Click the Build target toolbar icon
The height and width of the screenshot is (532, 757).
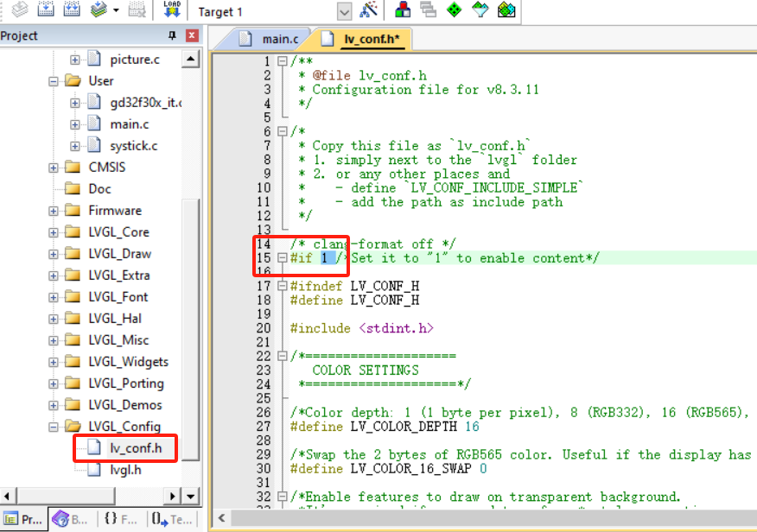(x=46, y=9)
